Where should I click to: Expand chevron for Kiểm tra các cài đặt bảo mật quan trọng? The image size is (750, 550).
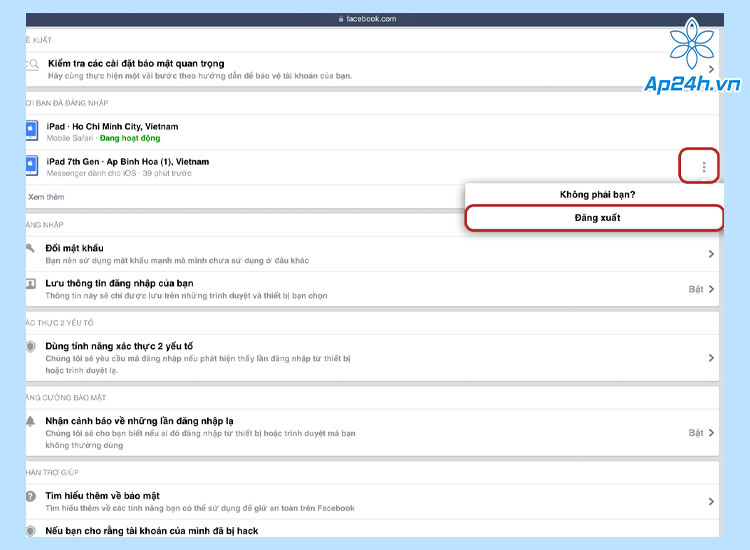click(711, 69)
